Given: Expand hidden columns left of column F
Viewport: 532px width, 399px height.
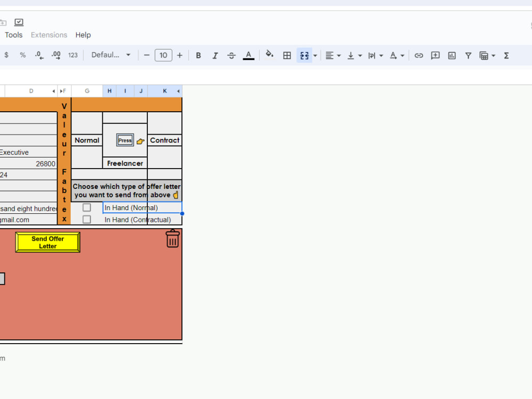Looking at the screenshot, I should pos(61,91).
